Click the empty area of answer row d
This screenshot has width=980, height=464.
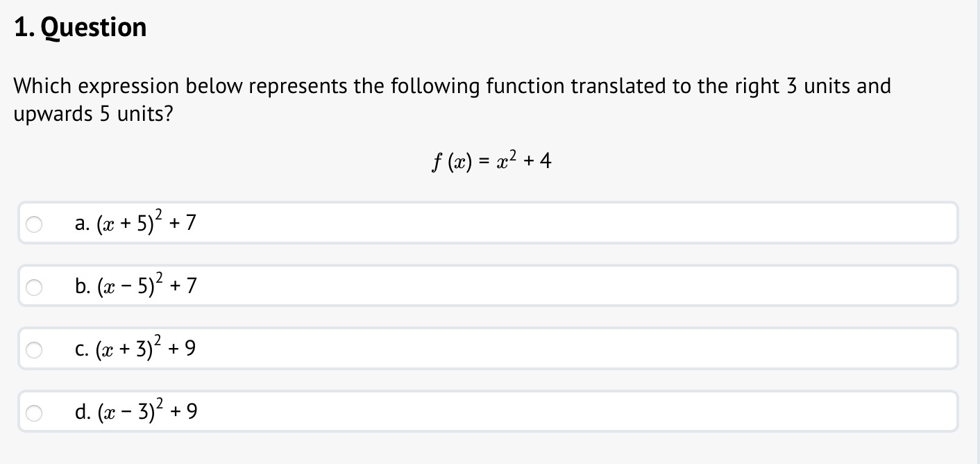576,411
